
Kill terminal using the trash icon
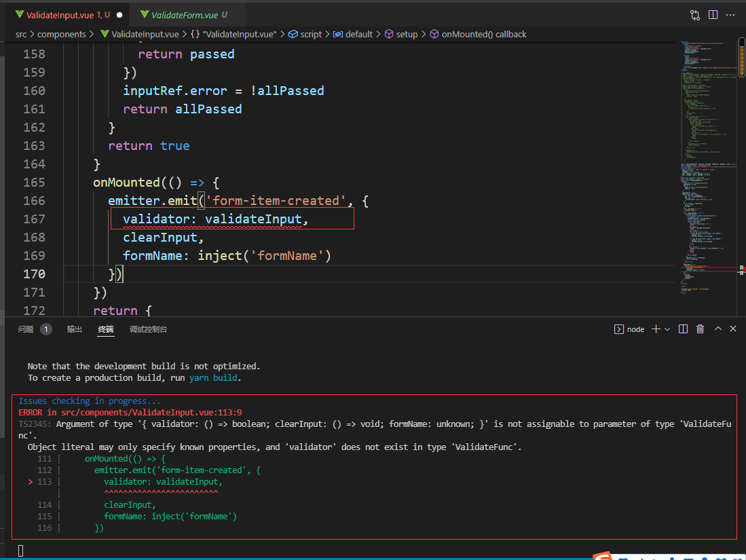click(x=700, y=329)
